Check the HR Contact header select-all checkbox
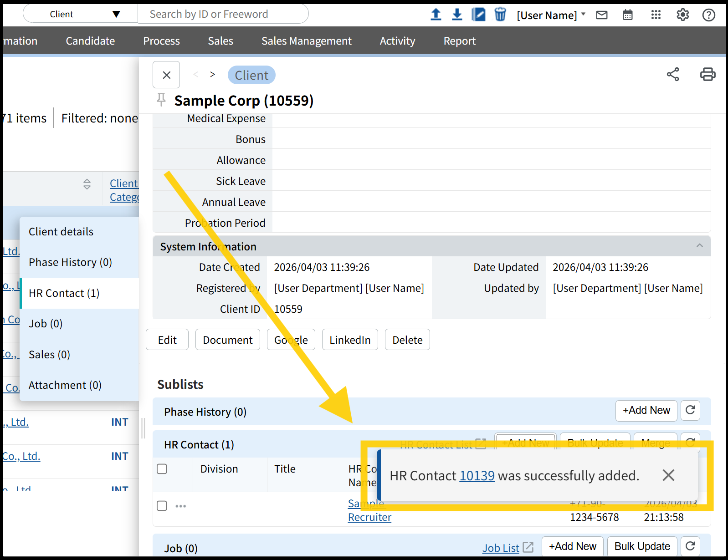The width and height of the screenshot is (728, 560). (162, 469)
